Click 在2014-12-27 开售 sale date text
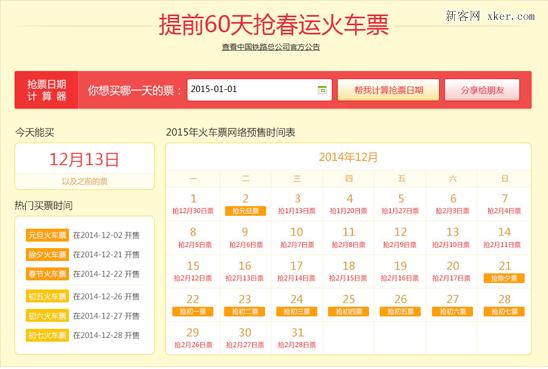Image resolution: width=548 pixels, height=369 pixels. coord(106,316)
